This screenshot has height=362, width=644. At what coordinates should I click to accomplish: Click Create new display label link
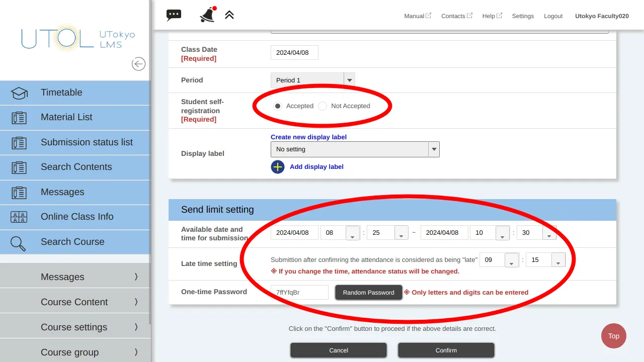(308, 137)
